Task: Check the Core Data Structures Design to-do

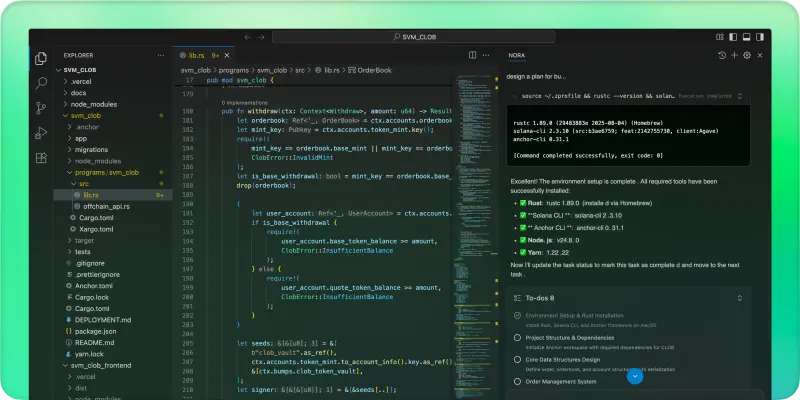Action: coord(517,358)
